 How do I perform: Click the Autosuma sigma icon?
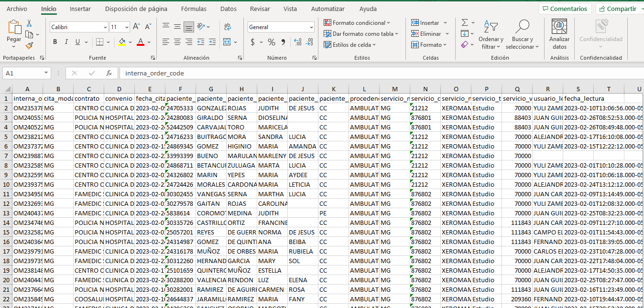click(464, 22)
